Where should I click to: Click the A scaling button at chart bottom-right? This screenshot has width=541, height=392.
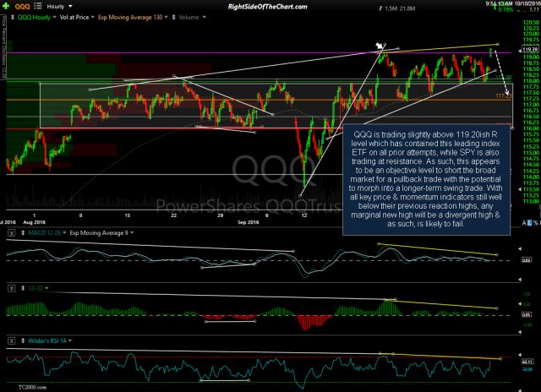click(524, 223)
